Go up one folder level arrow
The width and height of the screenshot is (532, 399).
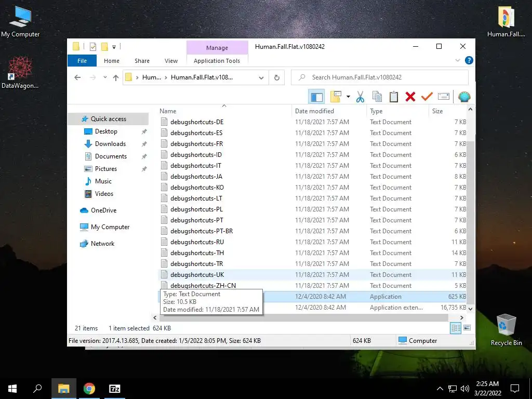[x=116, y=78]
